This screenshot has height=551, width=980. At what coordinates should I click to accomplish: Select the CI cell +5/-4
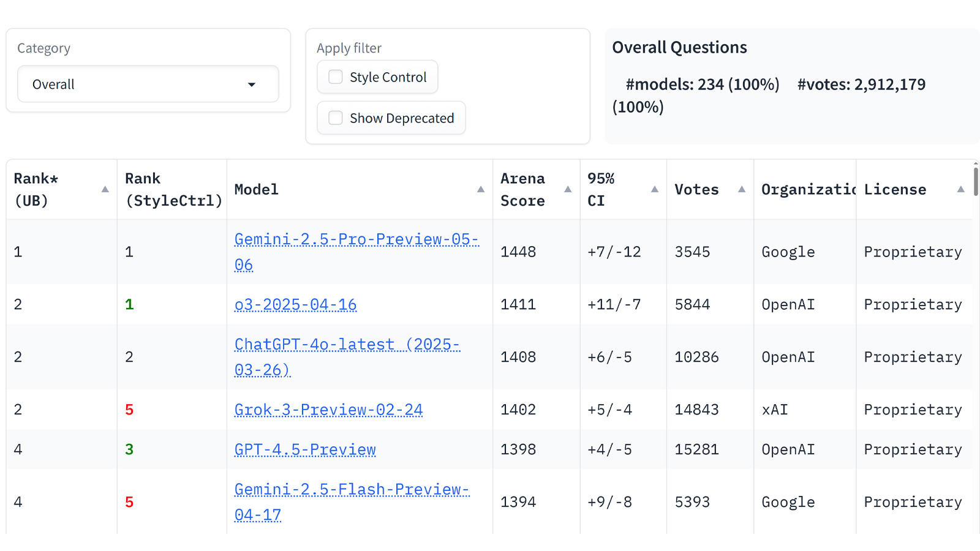pos(609,410)
